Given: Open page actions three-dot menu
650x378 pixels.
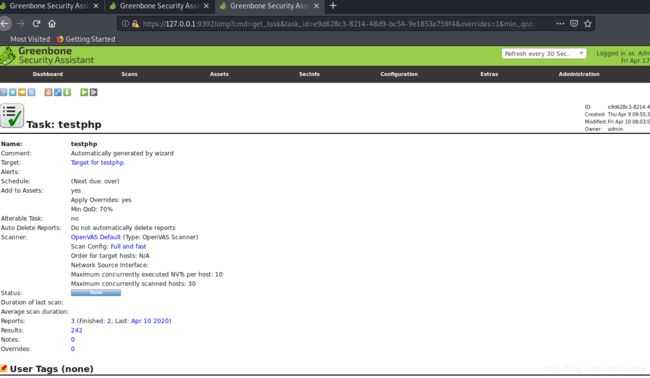Looking at the screenshot, I should [560, 24].
